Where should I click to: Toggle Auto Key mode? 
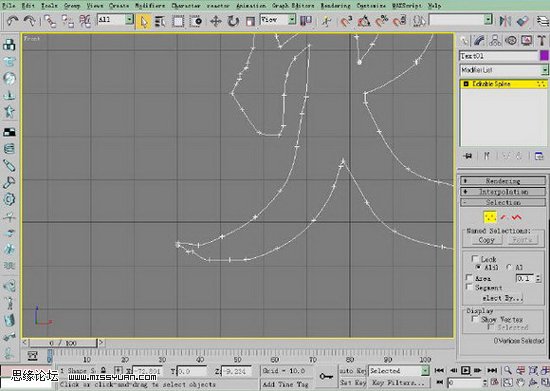coord(353,371)
